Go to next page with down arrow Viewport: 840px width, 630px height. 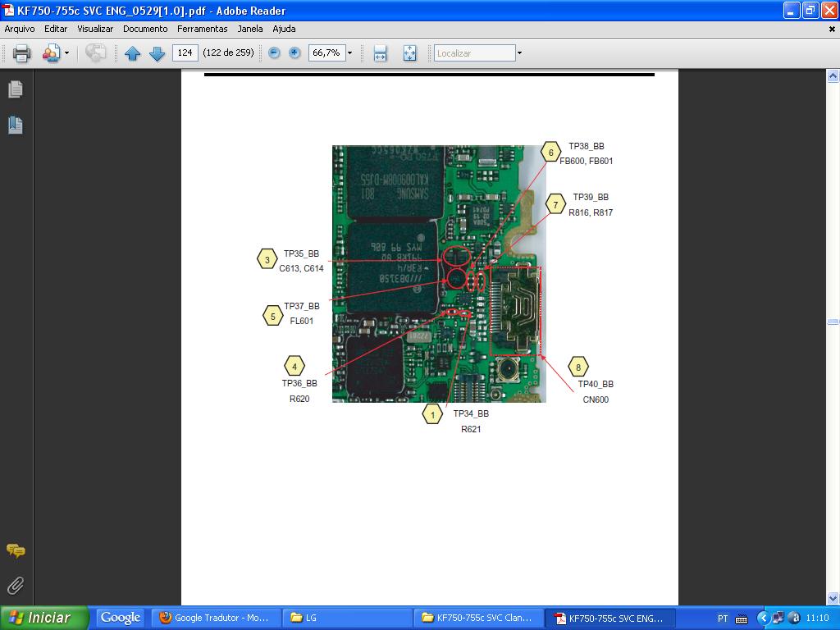[x=157, y=53]
